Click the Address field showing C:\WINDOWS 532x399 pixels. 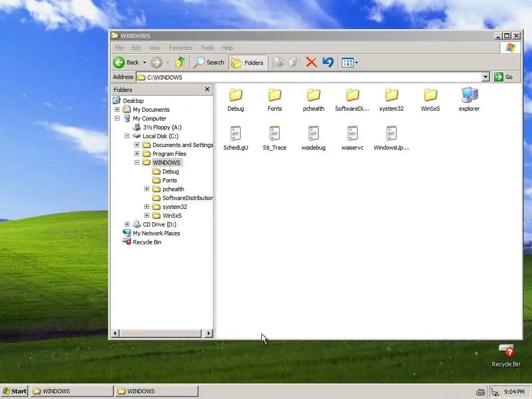pos(309,77)
